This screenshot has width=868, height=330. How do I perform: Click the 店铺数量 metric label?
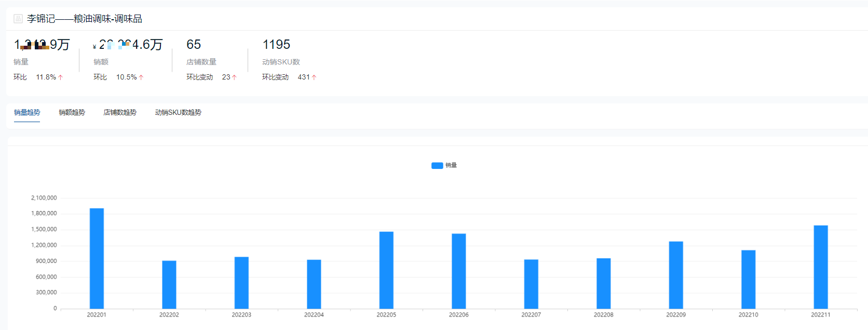tap(201, 62)
